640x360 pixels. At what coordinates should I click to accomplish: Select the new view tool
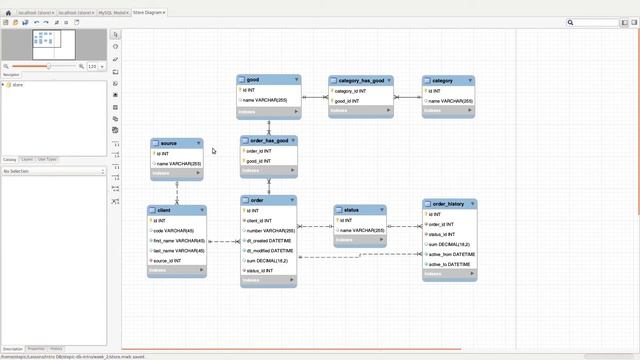point(116,119)
